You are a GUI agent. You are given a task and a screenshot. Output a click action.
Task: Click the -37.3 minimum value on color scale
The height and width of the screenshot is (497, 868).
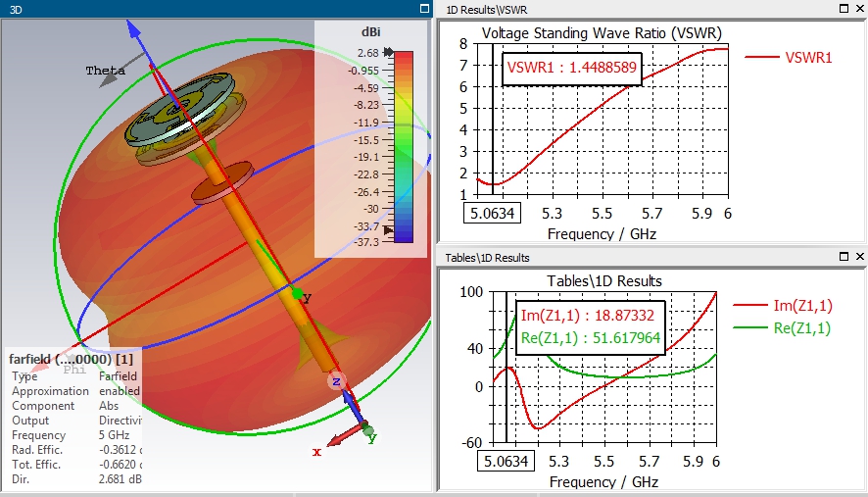367,242
